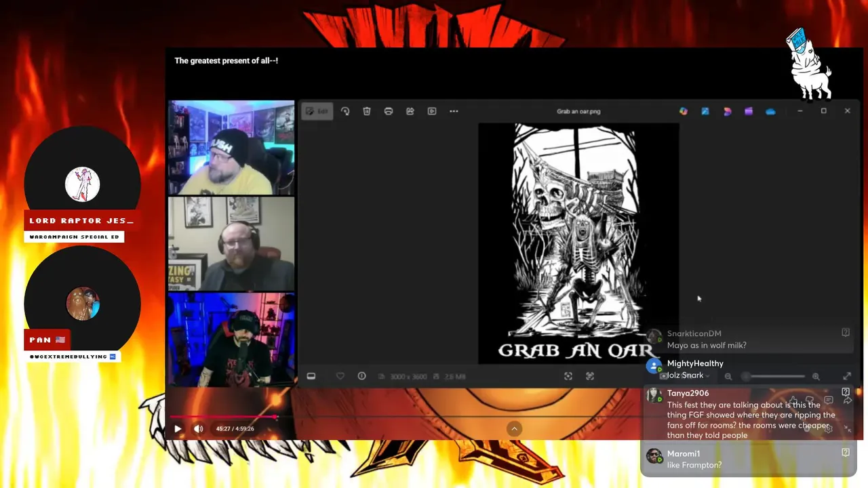Viewport: 868px width, 488px height.
Task: Enter fullscreen with the Photos expand arrows
Action: pos(847,376)
